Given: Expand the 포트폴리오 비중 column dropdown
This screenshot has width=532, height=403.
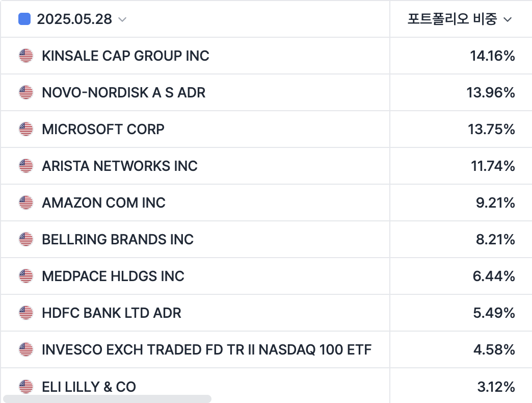Looking at the screenshot, I should point(507,19).
